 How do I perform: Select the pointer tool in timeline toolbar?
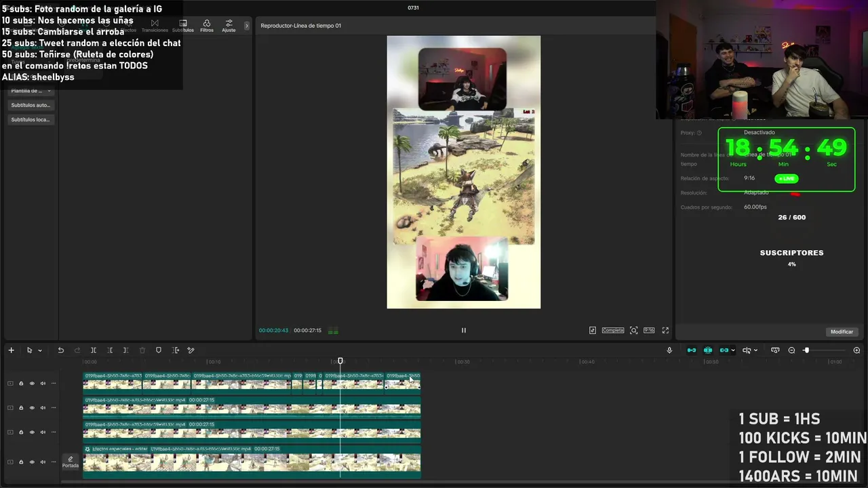29,350
